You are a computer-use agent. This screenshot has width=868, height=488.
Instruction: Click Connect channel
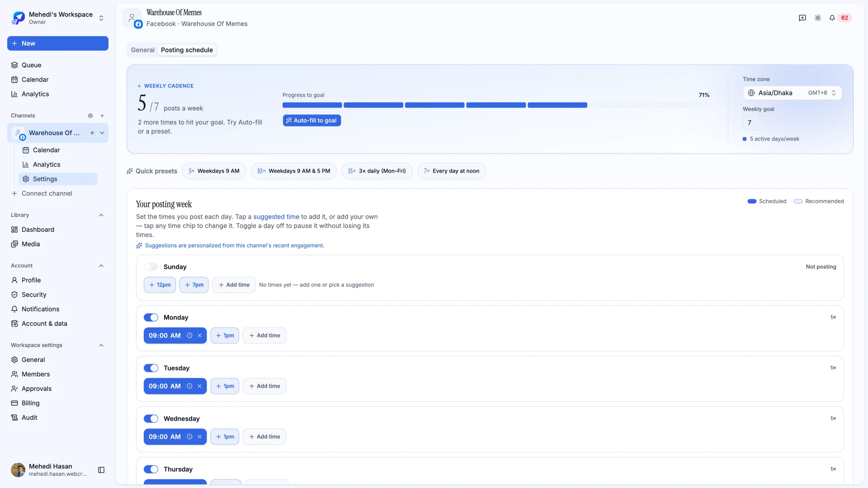(58, 193)
